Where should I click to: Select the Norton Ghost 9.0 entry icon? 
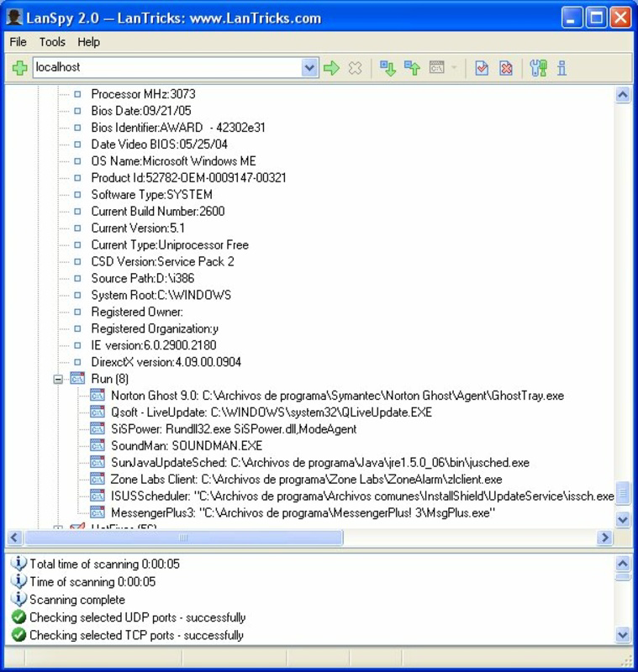pos(98,395)
